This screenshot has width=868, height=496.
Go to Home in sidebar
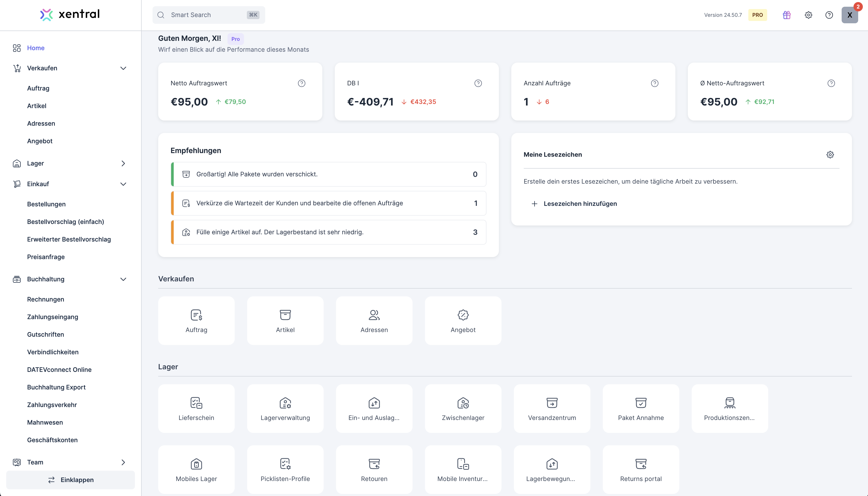tap(36, 48)
